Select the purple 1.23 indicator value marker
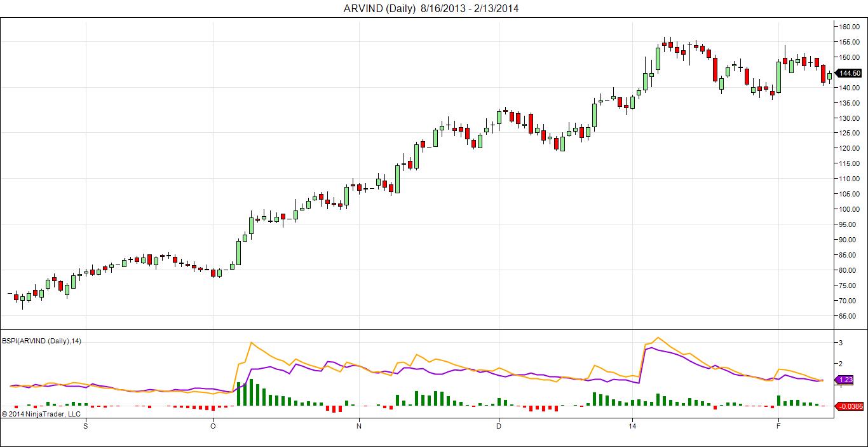868x447 pixels. pyautogui.click(x=844, y=380)
